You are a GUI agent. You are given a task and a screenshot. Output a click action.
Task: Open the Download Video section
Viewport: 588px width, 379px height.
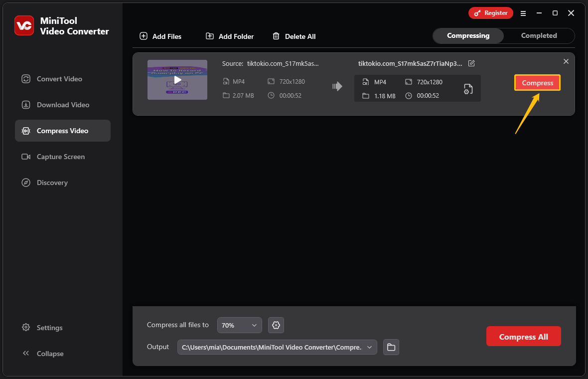click(x=63, y=105)
